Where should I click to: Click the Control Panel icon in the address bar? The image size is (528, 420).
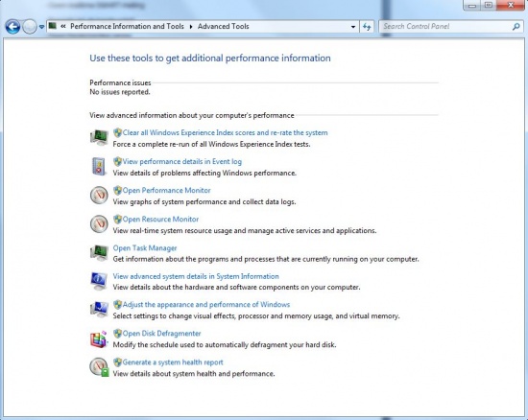pyautogui.click(x=52, y=26)
